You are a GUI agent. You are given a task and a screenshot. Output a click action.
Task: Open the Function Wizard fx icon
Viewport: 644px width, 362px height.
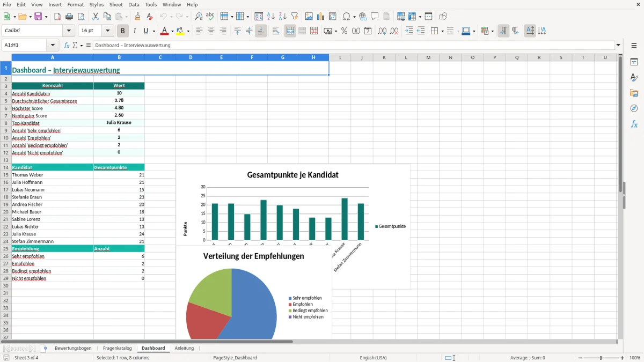click(x=67, y=45)
